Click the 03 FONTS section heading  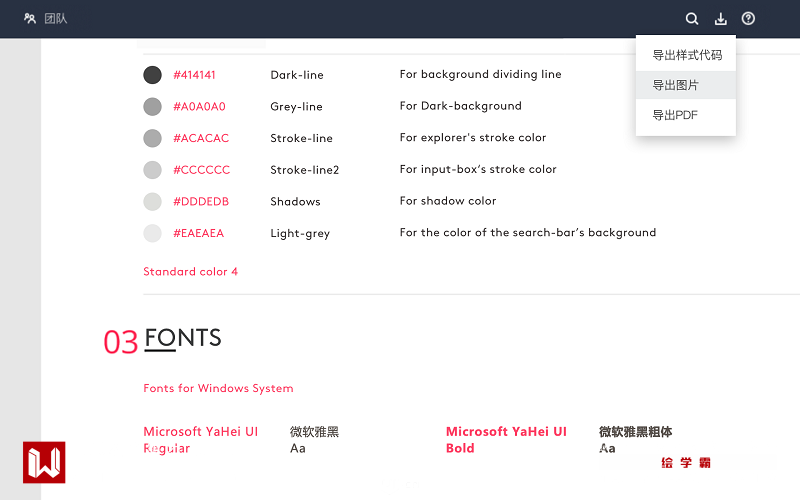coord(183,338)
